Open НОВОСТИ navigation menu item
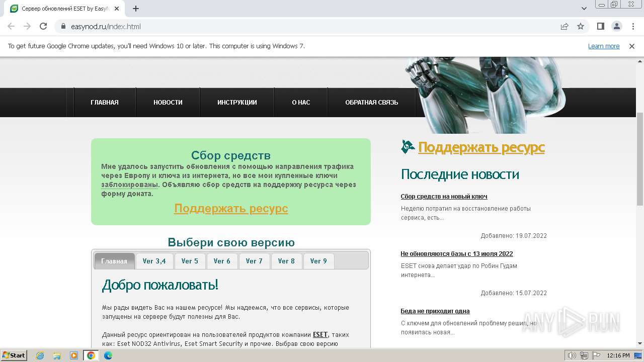The image size is (644, 362). (168, 103)
